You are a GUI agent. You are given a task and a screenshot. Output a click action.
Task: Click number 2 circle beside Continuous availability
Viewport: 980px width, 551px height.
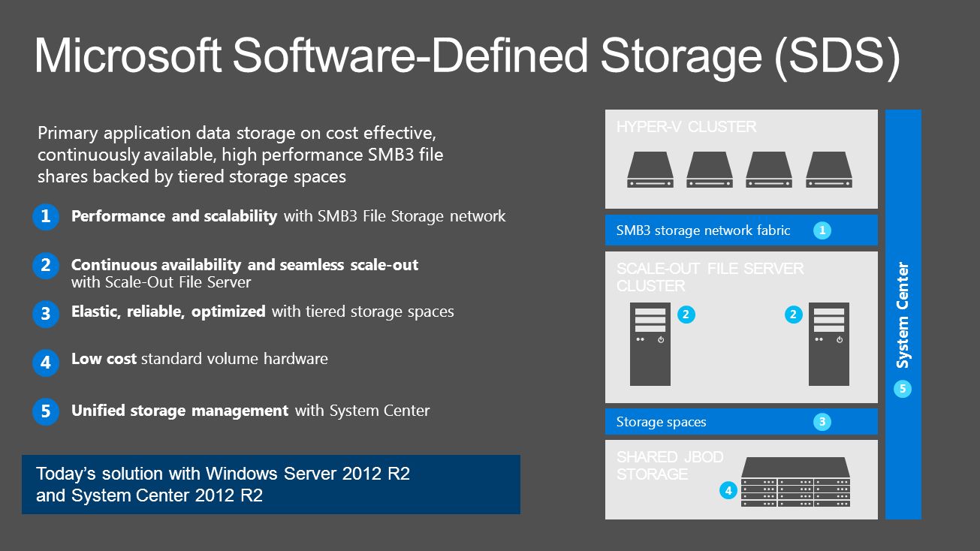[x=46, y=266]
